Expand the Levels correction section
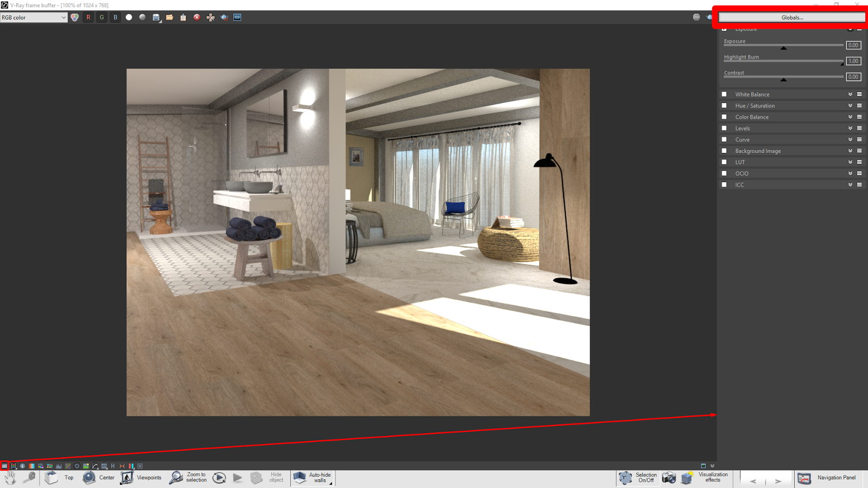 [x=851, y=128]
